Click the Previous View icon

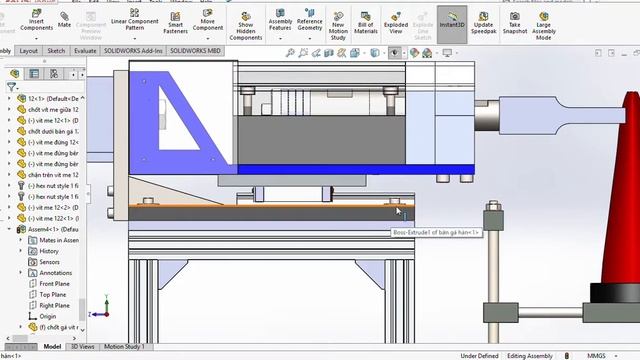point(316,53)
